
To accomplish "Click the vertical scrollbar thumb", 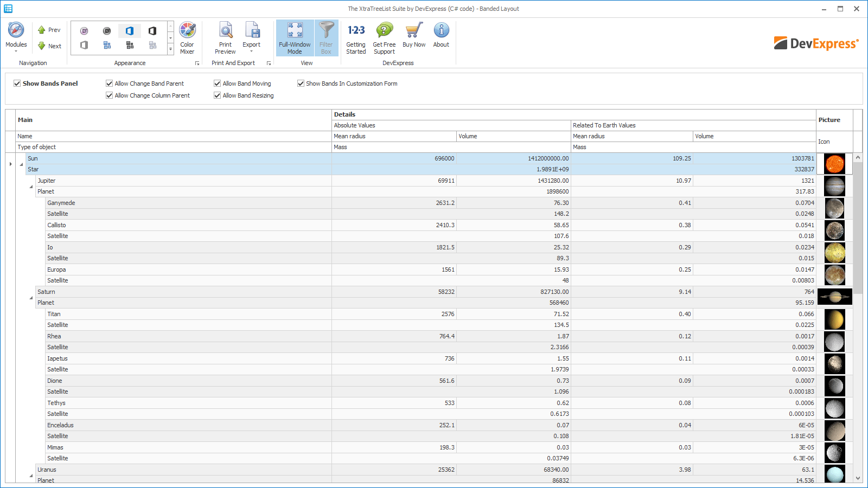I will 858,228.
